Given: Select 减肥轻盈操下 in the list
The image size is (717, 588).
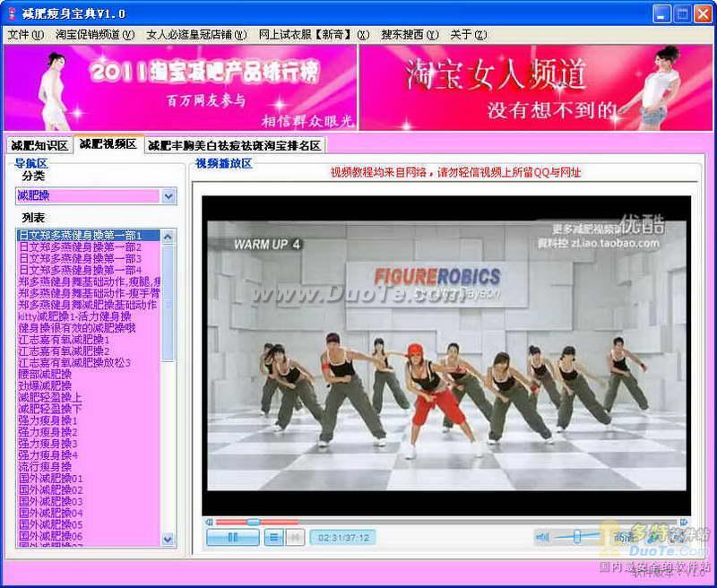Looking at the screenshot, I should pyautogui.click(x=88, y=409).
